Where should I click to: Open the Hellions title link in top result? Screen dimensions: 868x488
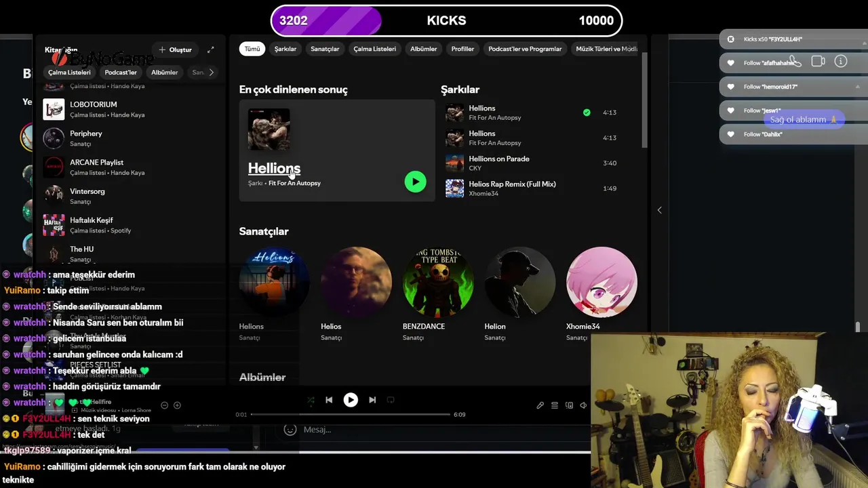274,168
